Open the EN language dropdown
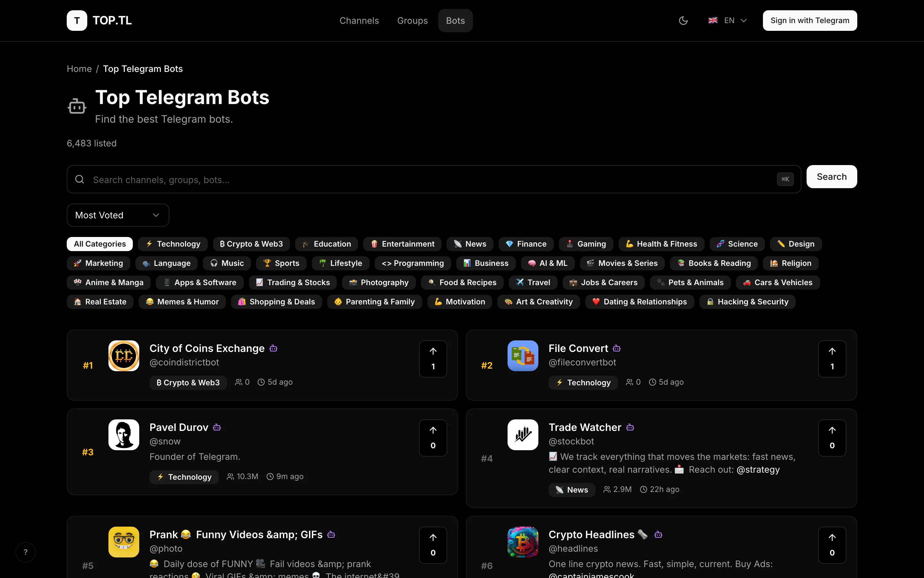Viewport: 924px width, 578px height. 727,21
